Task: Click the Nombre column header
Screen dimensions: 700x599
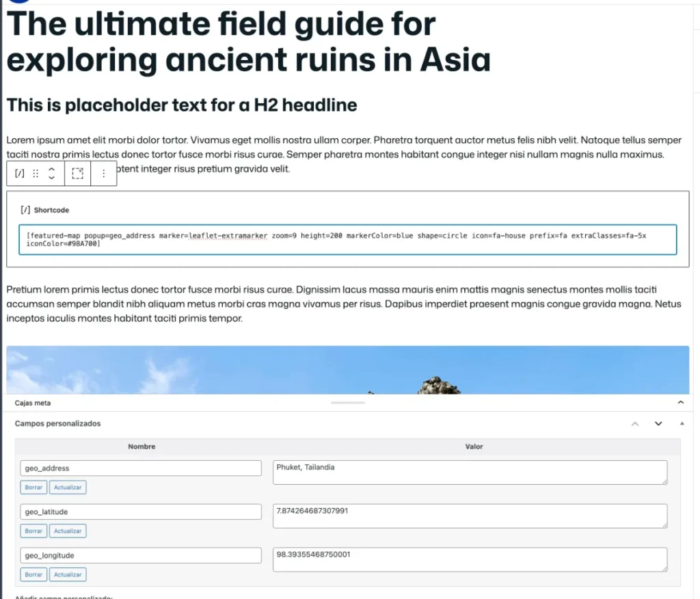Action: click(x=142, y=447)
